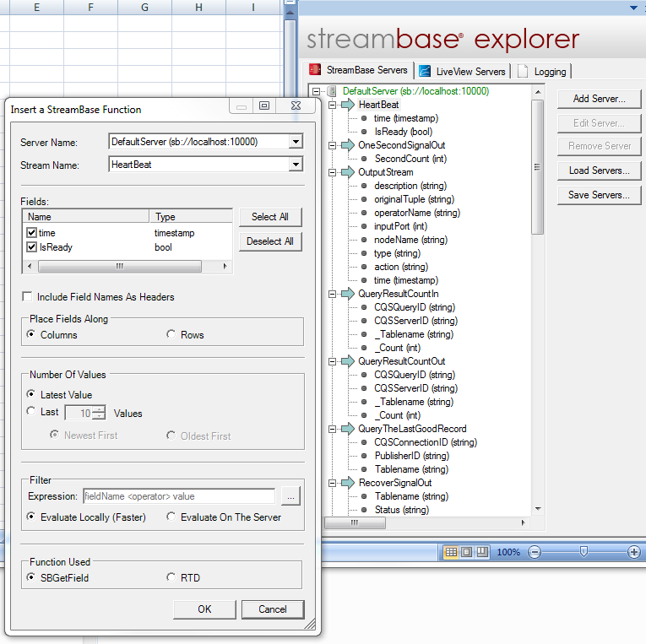Image resolution: width=646 pixels, height=644 pixels.
Task: Select the RTD function radio button
Action: pyautogui.click(x=171, y=577)
